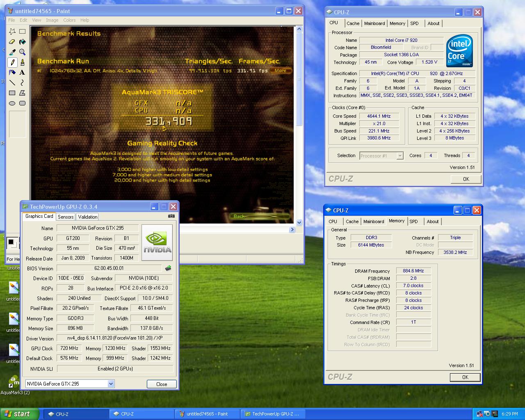Click NVIDIA SLI field 'Enabled (2 GPUs)'
This screenshot has height=420, width=525.
pos(115,369)
